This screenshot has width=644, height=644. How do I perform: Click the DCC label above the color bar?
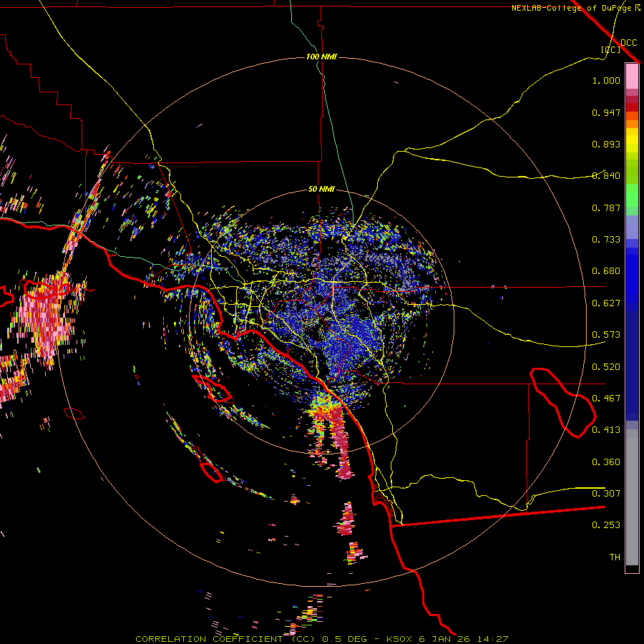(629, 43)
